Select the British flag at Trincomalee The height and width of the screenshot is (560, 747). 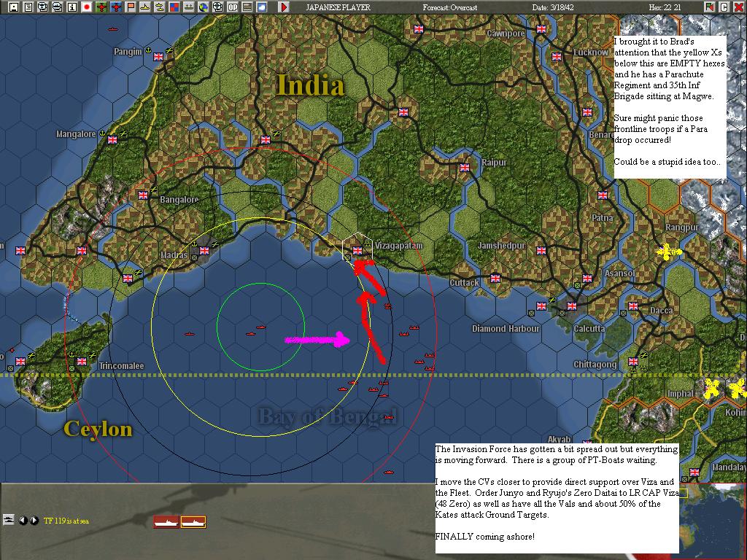click(x=82, y=362)
